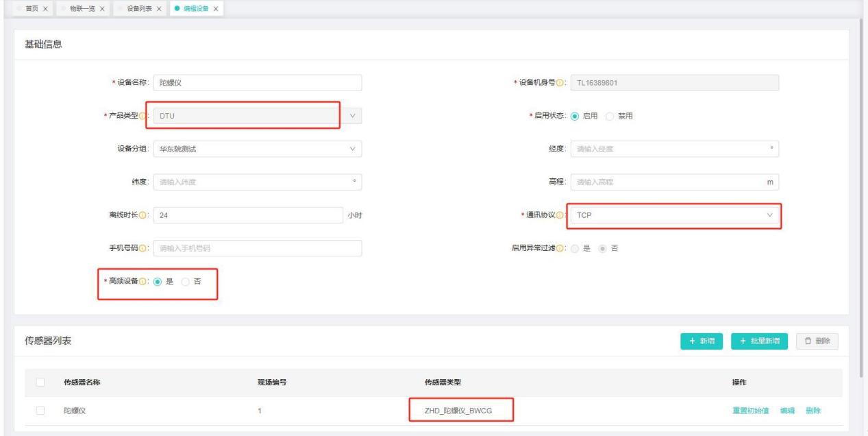The height and width of the screenshot is (436, 868).
Task: Click info icon beside 产品类型 label
Action: pos(145,116)
